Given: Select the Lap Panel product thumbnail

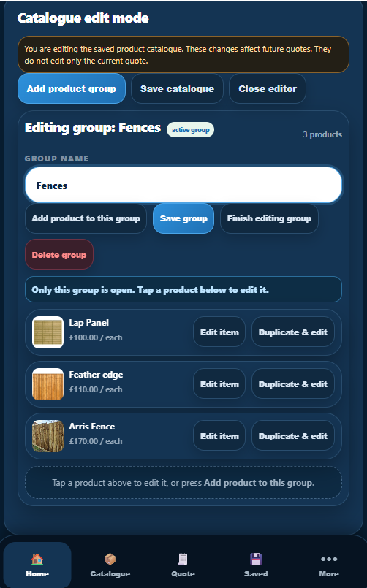Looking at the screenshot, I should 48,332.
